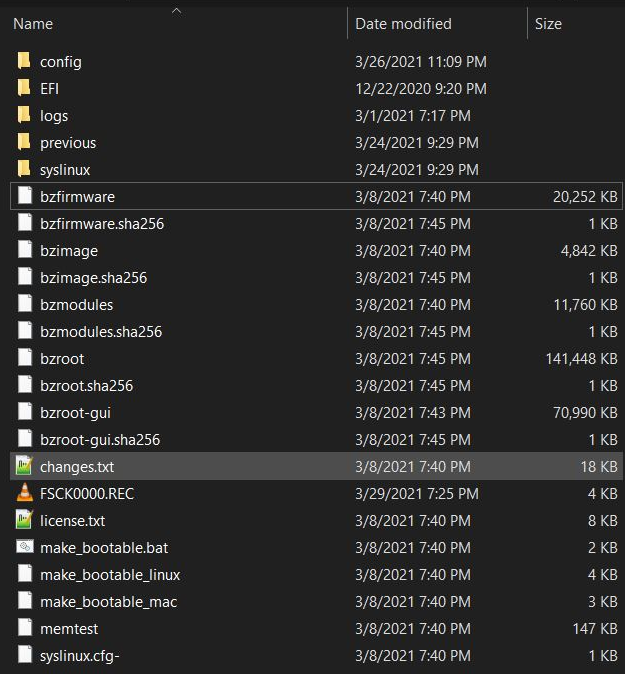
Task: Click the syslinux folder name
Action: (65, 170)
